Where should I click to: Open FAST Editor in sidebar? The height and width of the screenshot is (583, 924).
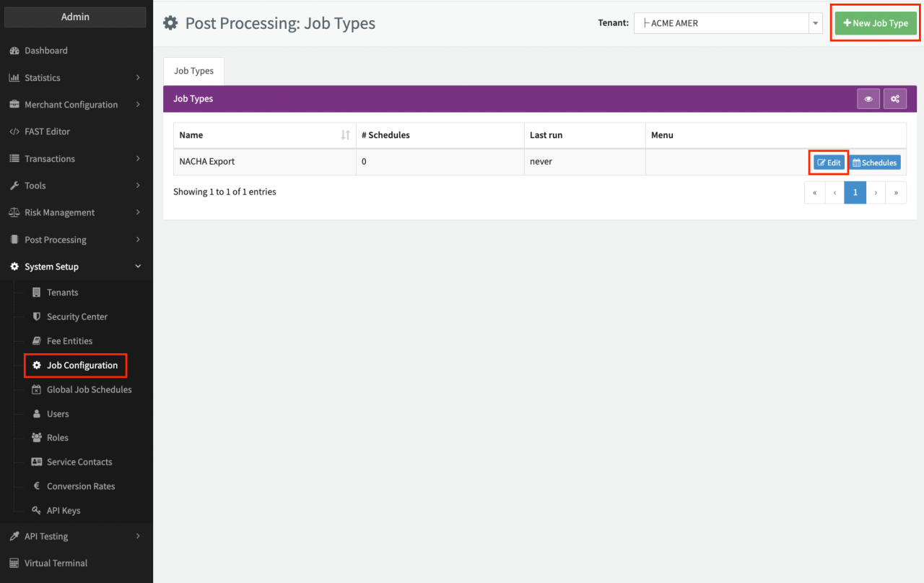pyautogui.click(x=47, y=131)
